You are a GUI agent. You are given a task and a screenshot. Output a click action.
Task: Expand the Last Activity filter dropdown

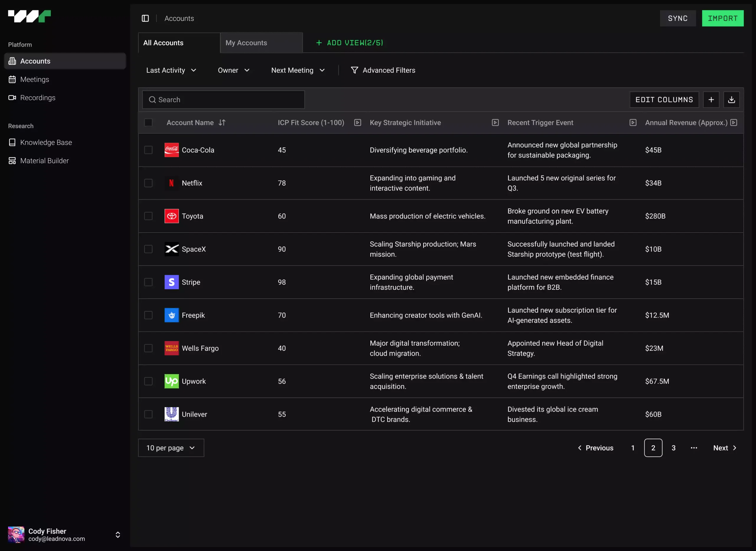click(x=171, y=70)
